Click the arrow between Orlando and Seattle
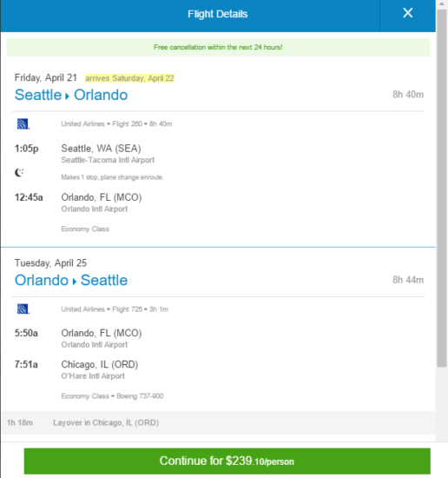The image size is (448, 478). tap(75, 282)
